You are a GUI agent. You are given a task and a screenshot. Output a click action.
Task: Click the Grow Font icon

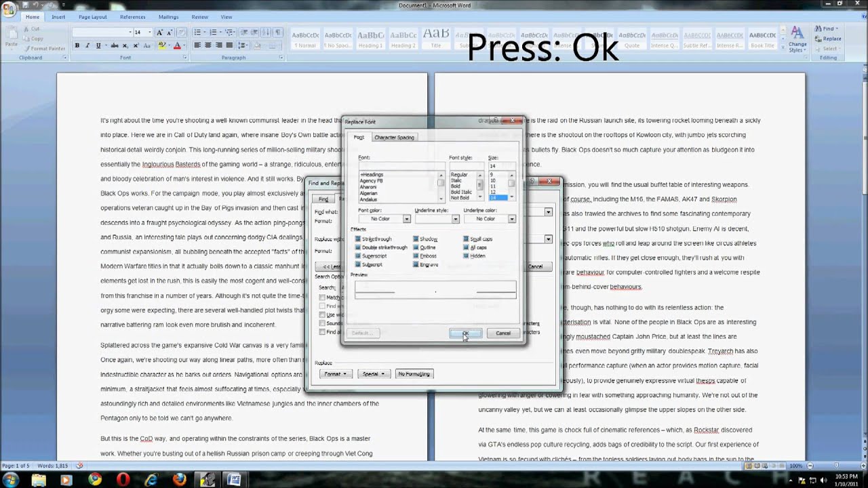(160, 32)
